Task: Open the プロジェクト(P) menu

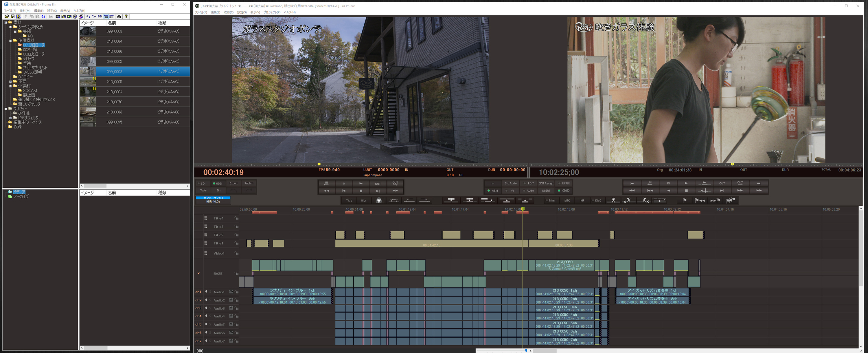Action: [272, 12]
